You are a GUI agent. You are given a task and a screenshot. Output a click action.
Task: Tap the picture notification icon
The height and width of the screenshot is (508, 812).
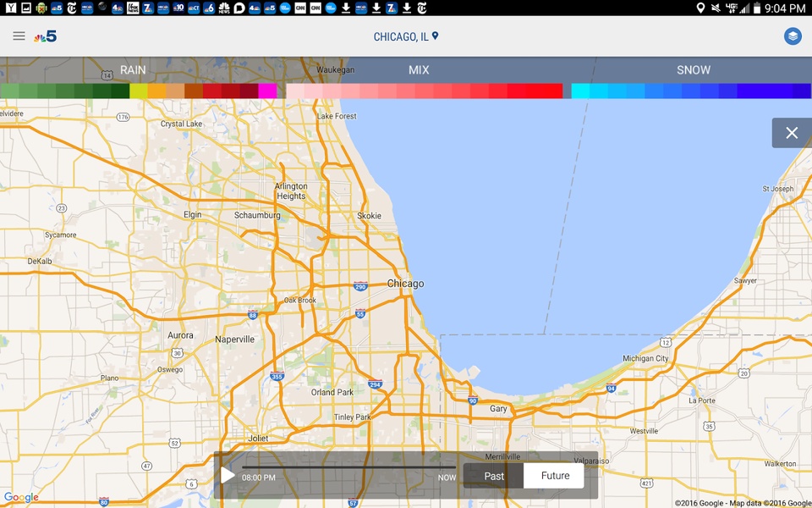[26, 8]
